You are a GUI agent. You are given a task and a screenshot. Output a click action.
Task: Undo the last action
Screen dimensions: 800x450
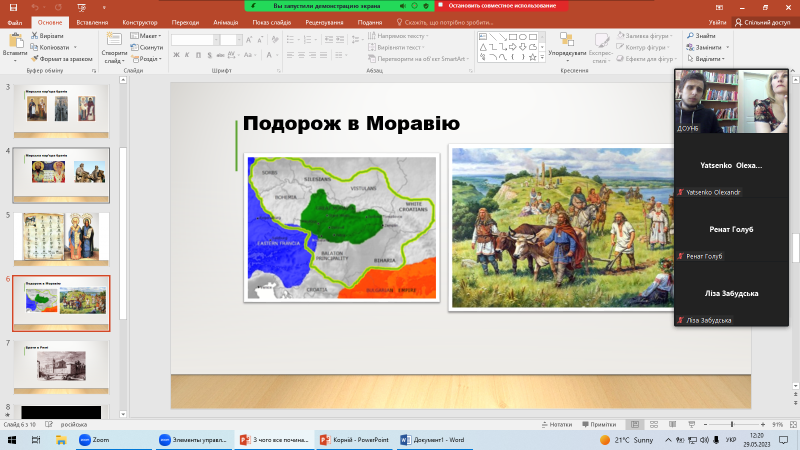(35, 7)
